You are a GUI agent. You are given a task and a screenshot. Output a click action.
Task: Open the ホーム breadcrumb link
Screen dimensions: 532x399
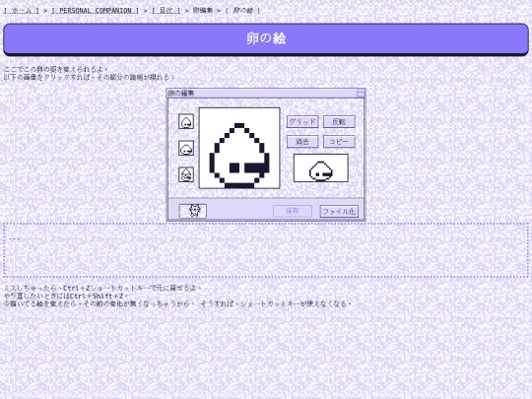pyautogui.click(x=21, y=11)
